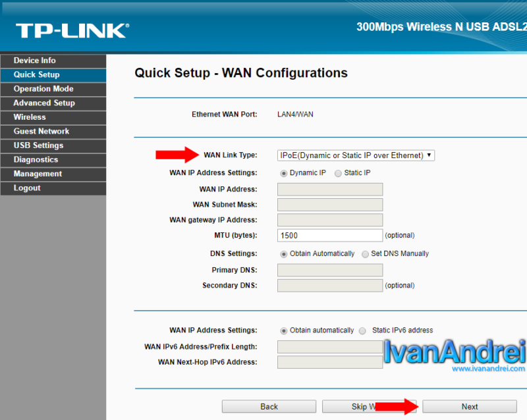Click the Back button
Viewport: 527px width, 420px height.
pyautogui.click(x=269, y=407)
